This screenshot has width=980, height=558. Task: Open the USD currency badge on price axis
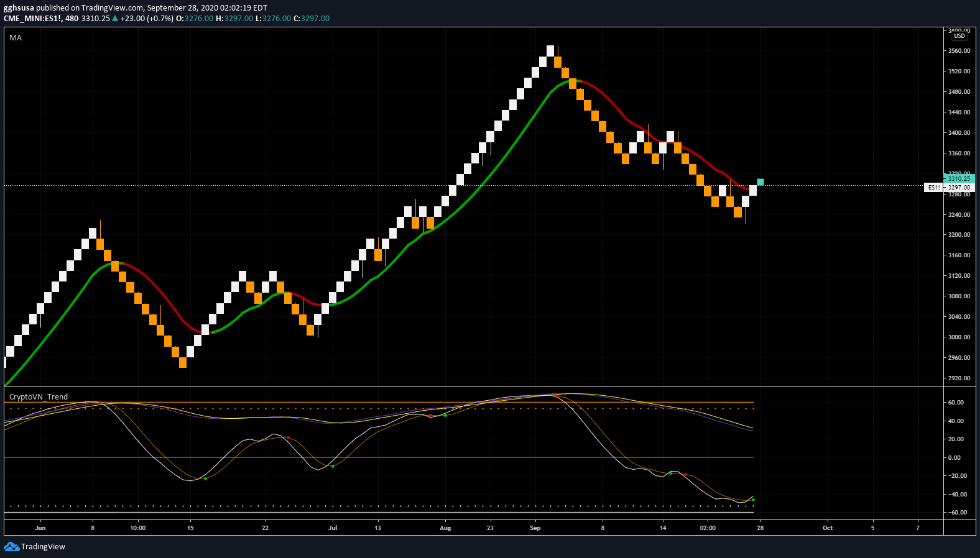959,36
